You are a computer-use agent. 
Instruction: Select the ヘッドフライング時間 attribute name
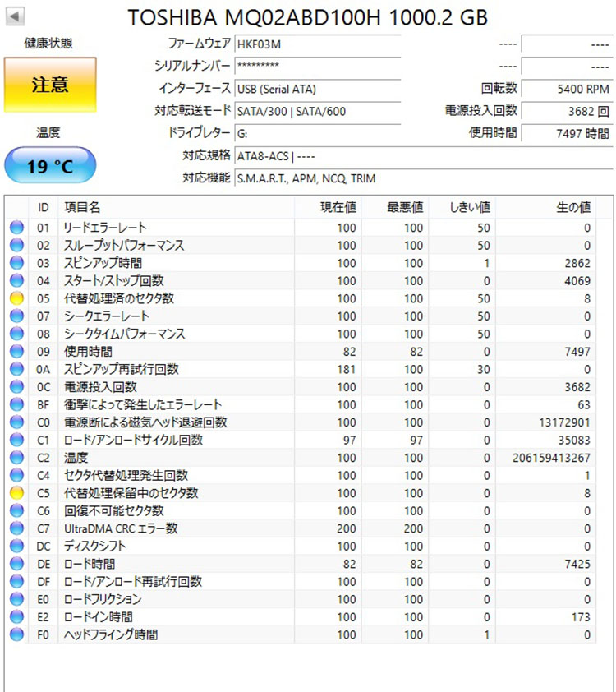tap(111, 634)
